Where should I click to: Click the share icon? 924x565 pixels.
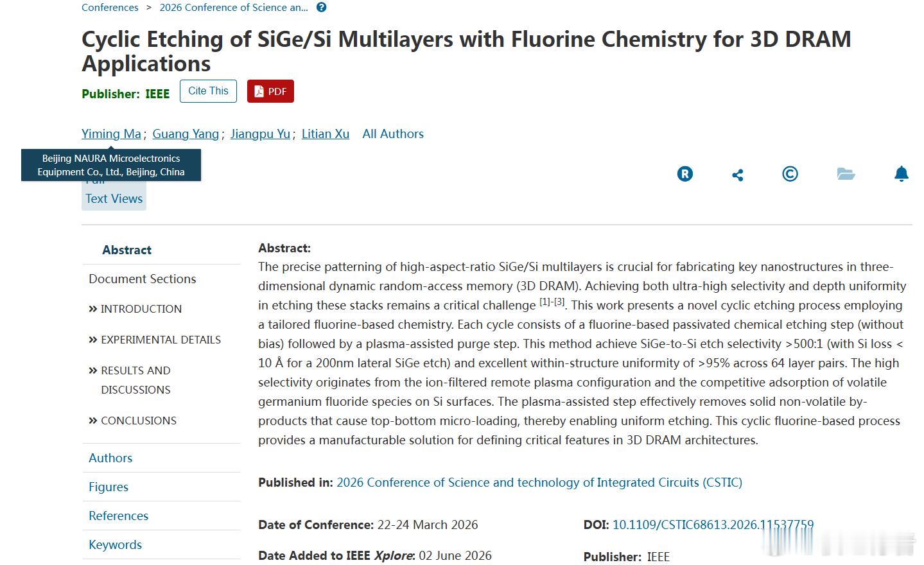[x=738, y=175]
